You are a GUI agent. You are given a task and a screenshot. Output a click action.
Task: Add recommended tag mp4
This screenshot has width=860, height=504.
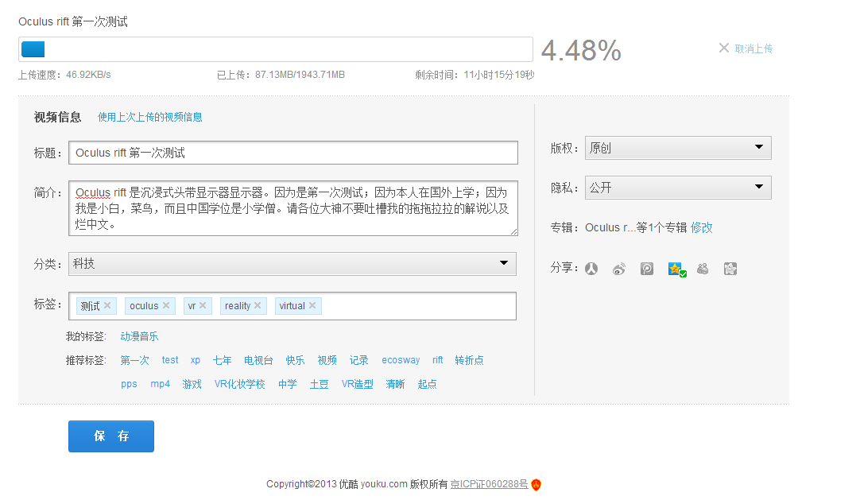pyautogui.click(x=160, y=385)
